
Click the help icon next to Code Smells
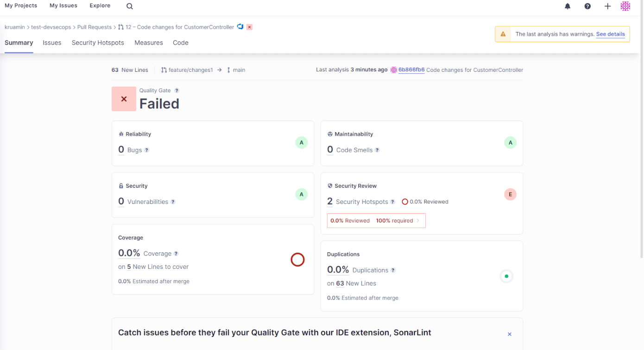377,150
